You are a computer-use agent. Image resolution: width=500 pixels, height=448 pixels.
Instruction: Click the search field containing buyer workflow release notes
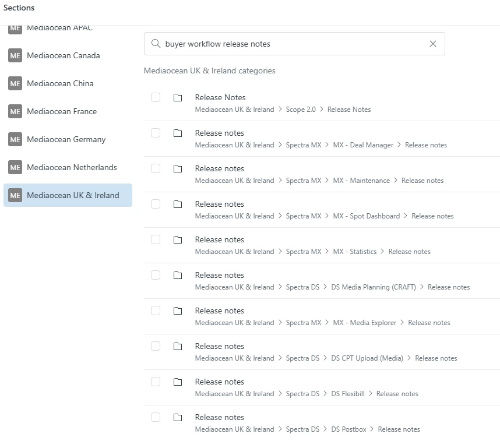[x=294, y=44]
